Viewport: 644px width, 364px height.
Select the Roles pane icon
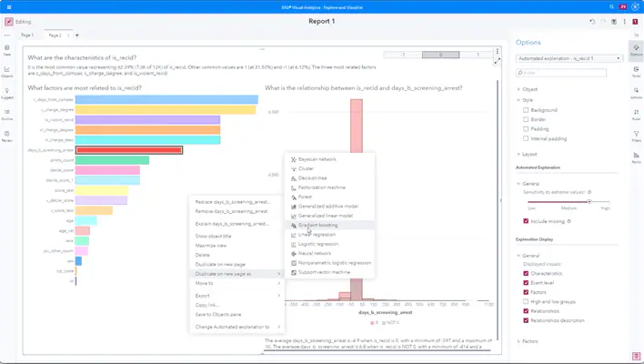pos(636,72)
